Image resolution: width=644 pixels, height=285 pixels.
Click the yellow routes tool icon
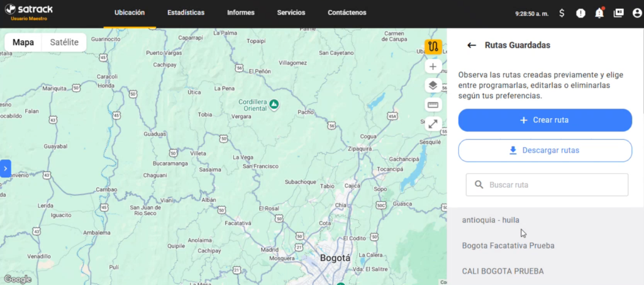click(433, 47)
